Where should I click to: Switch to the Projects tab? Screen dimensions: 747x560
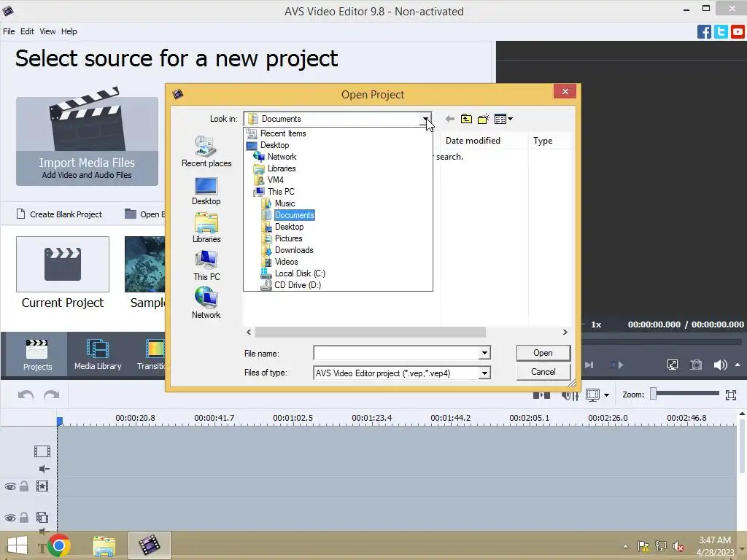click(37, 355)
